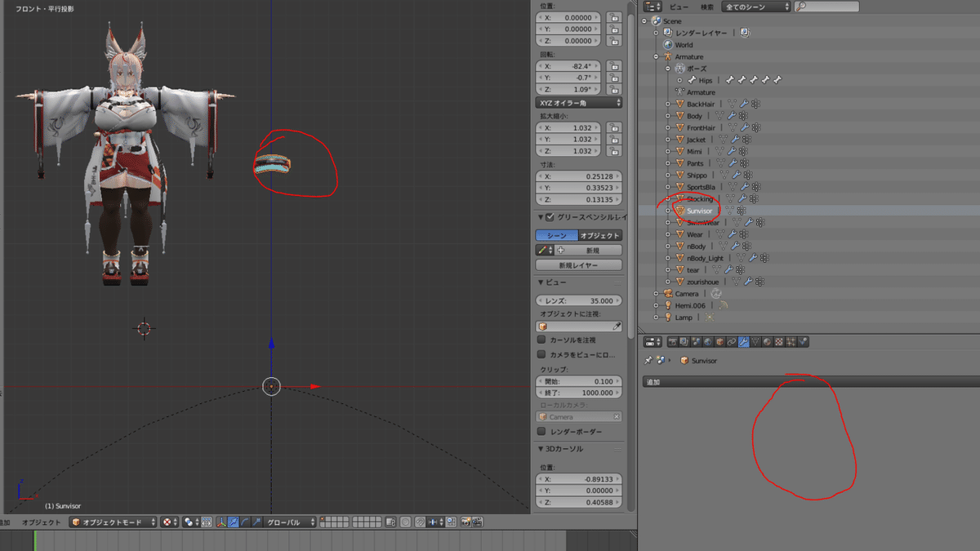Open the Physics properties tab
The height and width of the screenshot is (551, 980).
pyautogui.click(x=803, y=341)
